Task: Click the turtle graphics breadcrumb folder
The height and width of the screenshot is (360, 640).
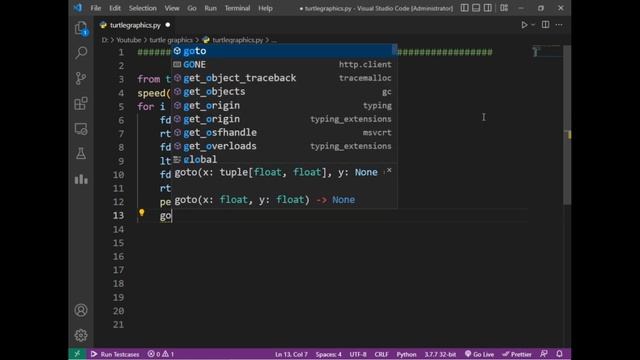Action: (171, 40)
